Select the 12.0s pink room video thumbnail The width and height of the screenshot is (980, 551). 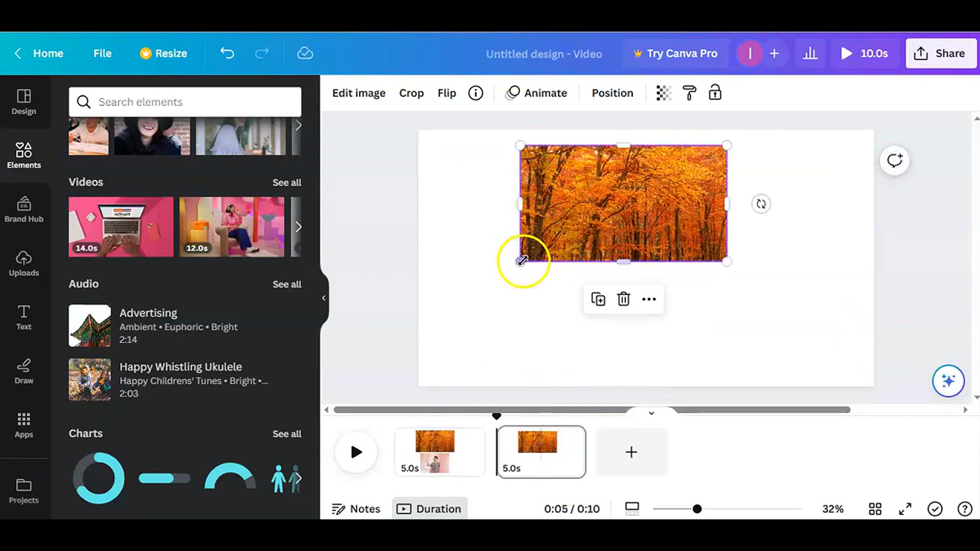tap(232, 227)
